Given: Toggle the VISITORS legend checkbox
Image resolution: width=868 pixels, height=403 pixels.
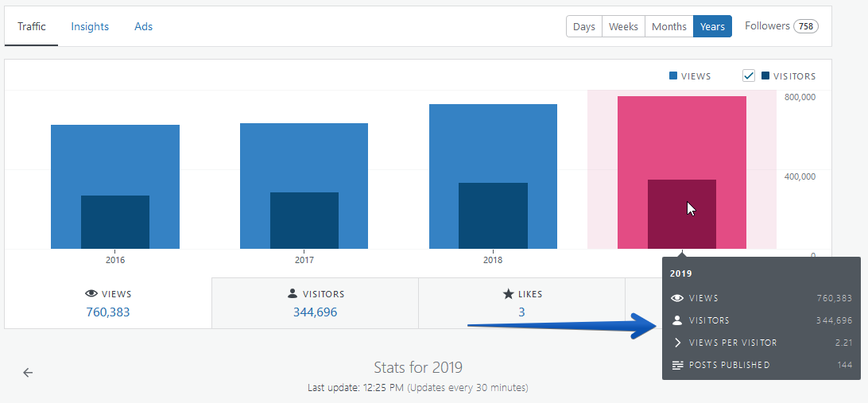Looking at the screenshot, I should 749,76.
